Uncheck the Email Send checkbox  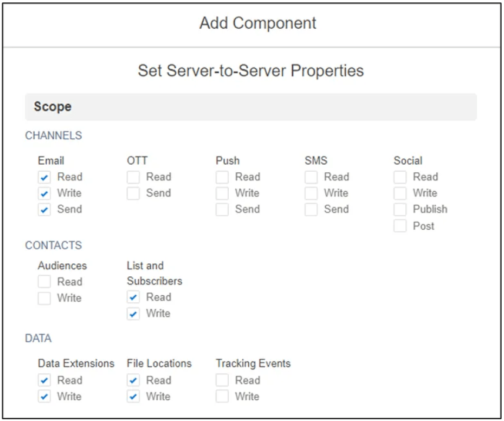click(x=45, y=210)
